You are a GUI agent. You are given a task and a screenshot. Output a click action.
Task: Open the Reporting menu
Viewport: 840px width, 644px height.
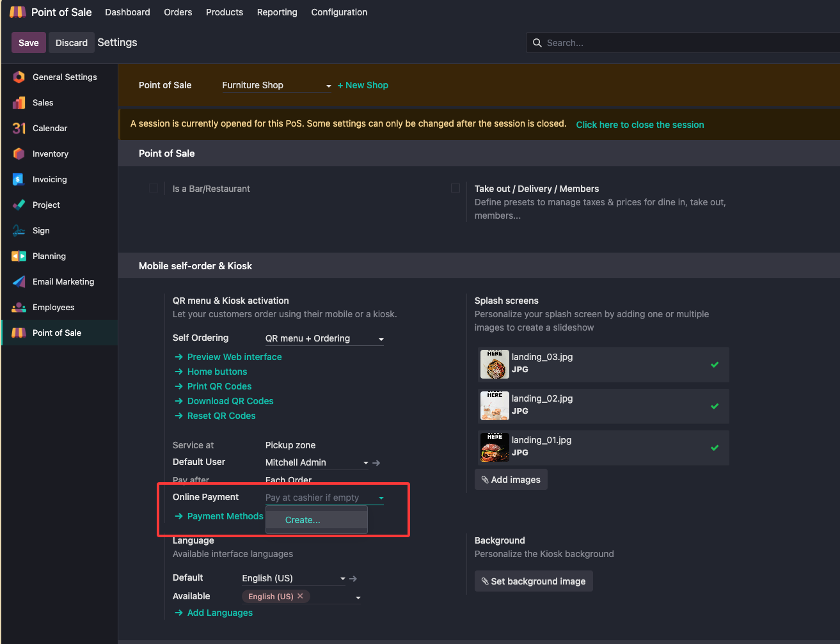(277, 12)
